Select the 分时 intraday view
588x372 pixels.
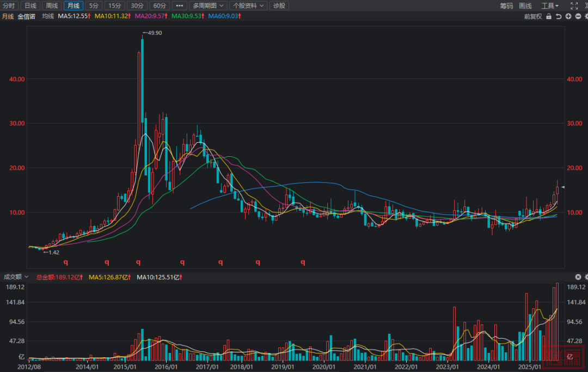coord(9,5)
